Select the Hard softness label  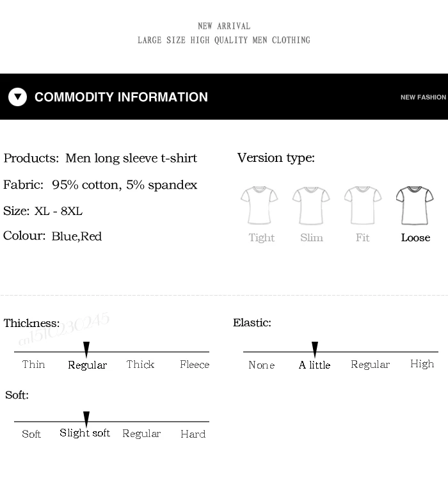coord(193,434)
